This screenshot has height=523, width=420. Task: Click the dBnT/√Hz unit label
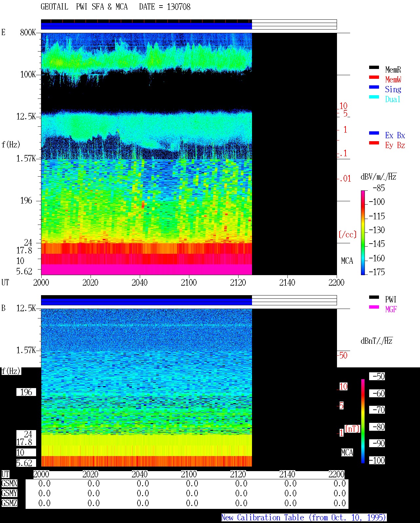(377, 341)
